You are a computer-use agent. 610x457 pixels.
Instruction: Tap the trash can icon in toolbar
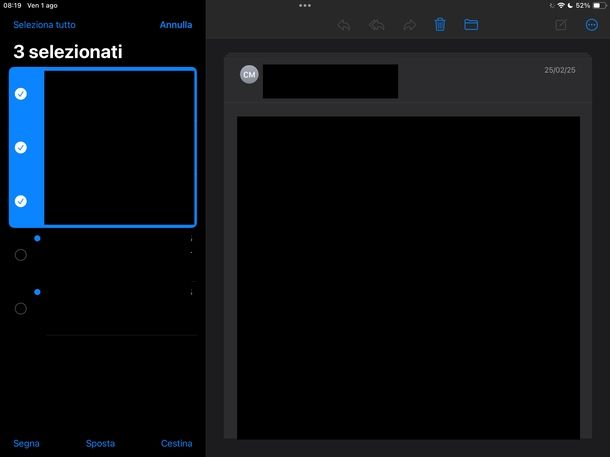440,25
